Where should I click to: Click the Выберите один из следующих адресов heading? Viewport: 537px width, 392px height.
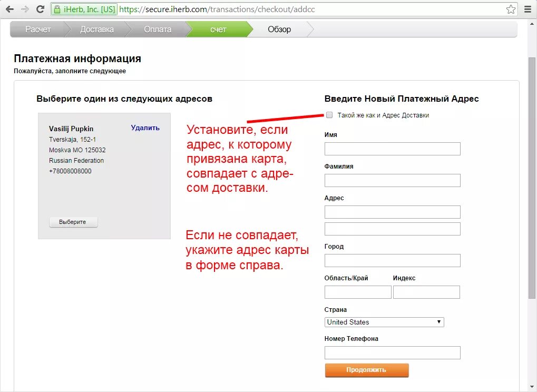[124, 99]
